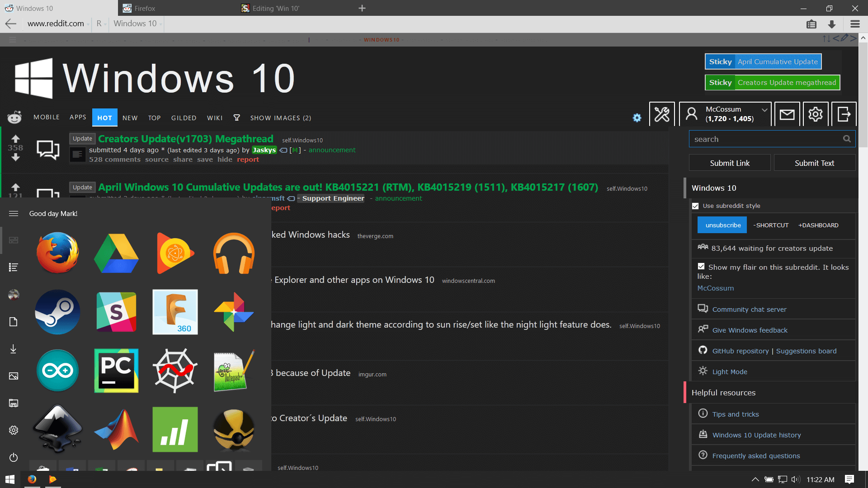Open Pictures icon in start menu sidebar
868x488 pixels.
tap(14, 376)
